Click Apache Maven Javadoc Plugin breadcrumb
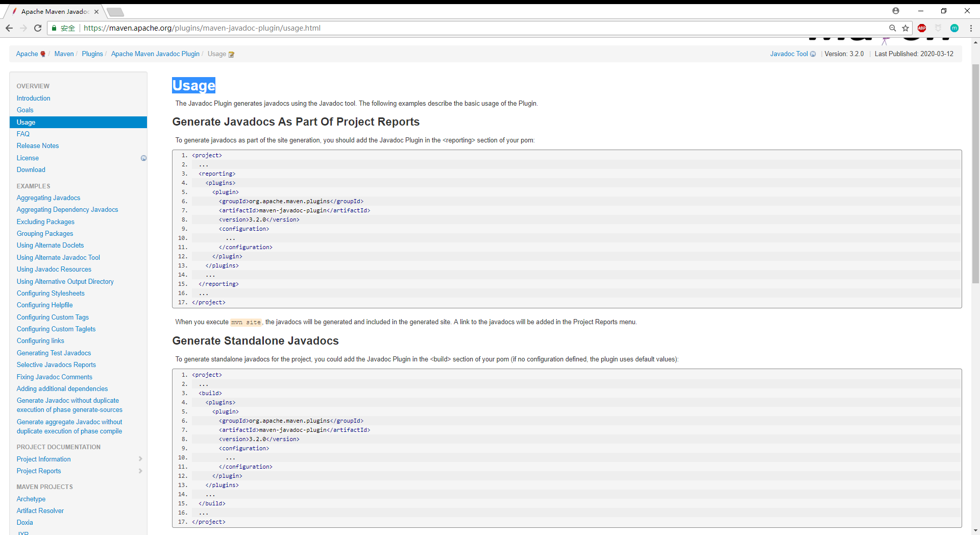980x535 pixels. pos(155,54)
